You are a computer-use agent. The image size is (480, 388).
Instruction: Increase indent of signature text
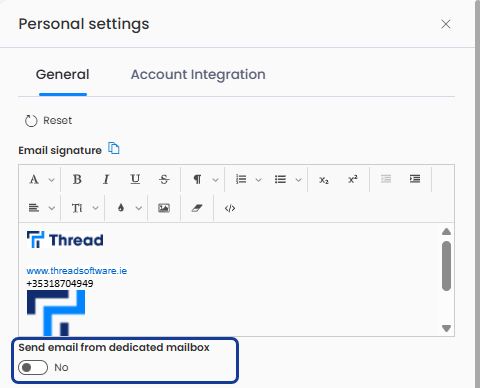coord(415,179)
